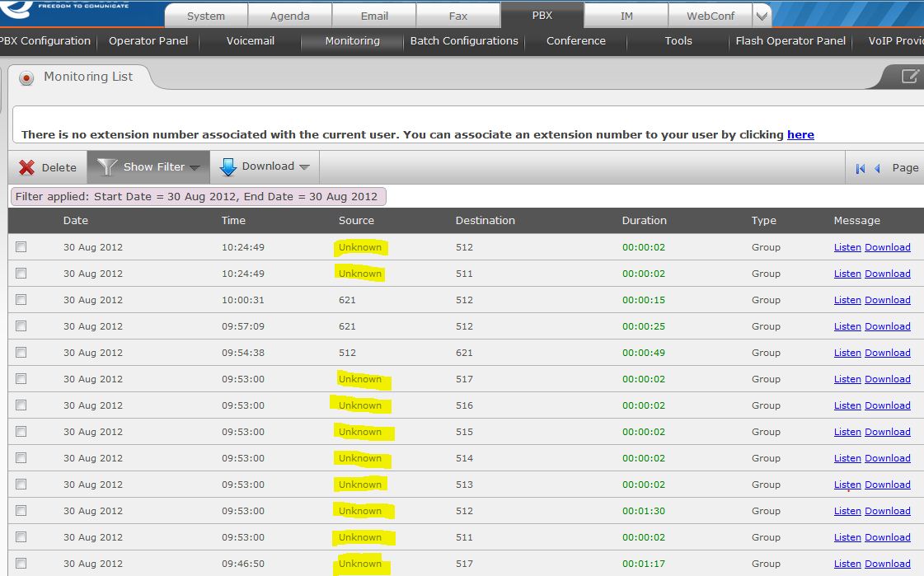
Task: Listen to the 10:00:31 recording
Action: 847,300
